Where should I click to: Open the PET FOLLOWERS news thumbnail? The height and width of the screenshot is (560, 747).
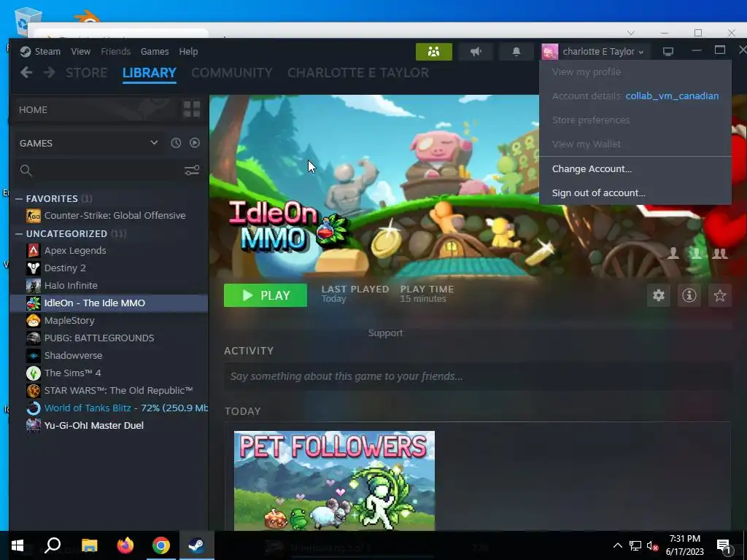point(334,481)
